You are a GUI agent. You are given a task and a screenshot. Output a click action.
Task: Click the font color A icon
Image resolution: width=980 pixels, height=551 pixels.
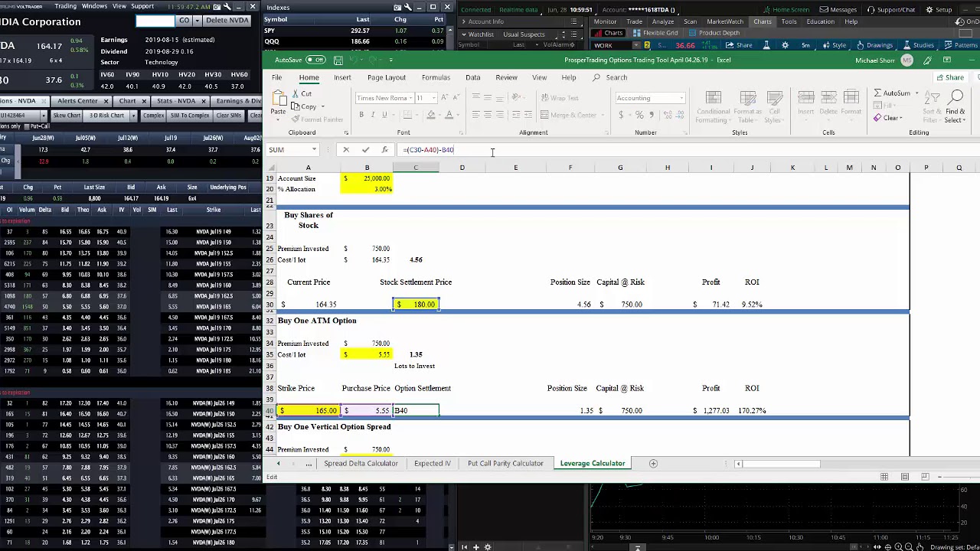[449, 115]
